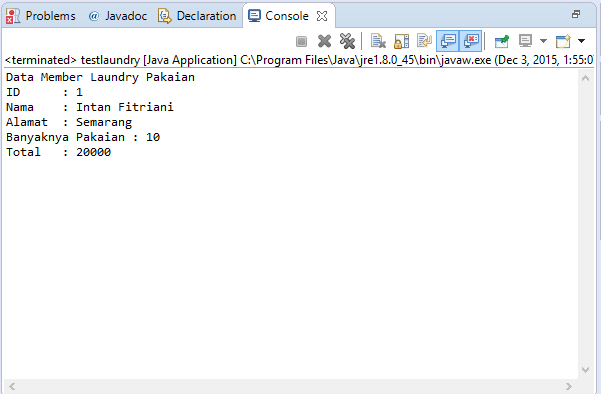Click the Terminate stop icon

301,41
